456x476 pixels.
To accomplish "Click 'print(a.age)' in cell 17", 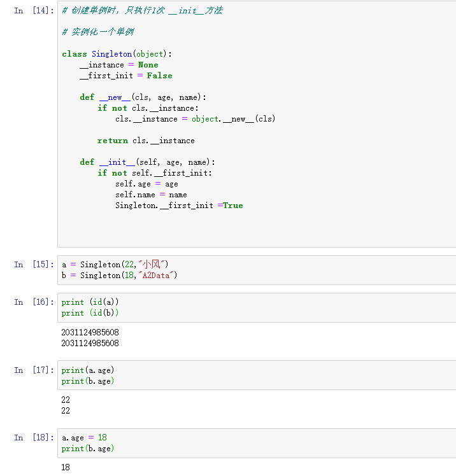I will click(x=88, y=370).
